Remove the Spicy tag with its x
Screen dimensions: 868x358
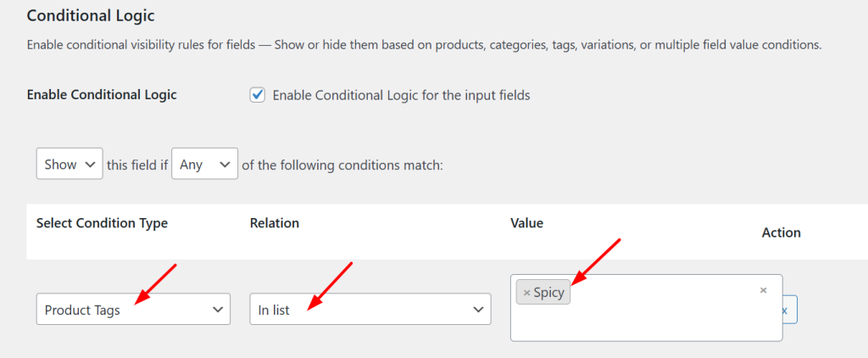(526, 293)
